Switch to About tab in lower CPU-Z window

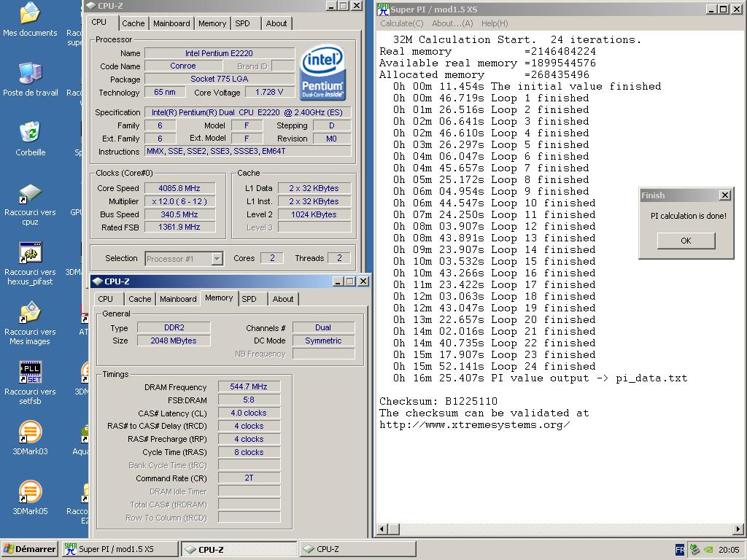click(x=283, y=299)
